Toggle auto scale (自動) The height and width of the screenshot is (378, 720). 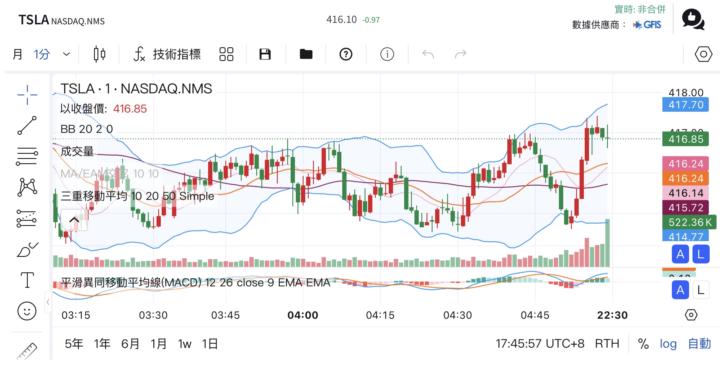click(x=699, y=344)
